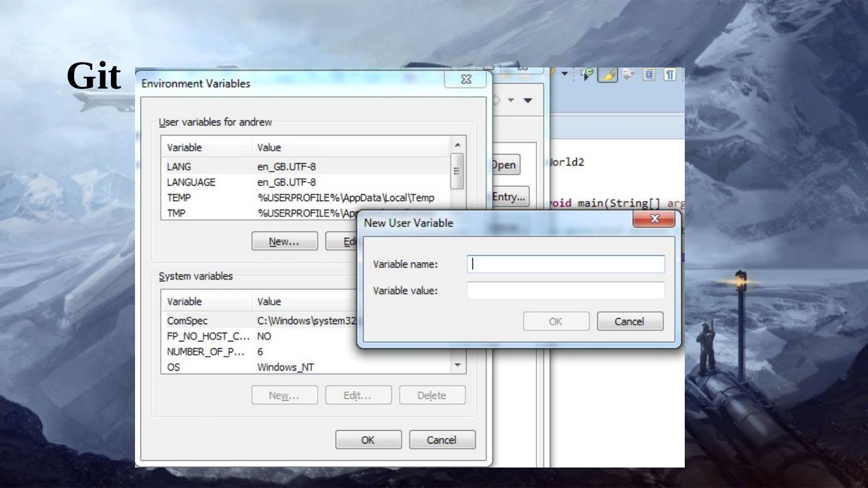Open the view menu triangle in the middle dialog
This screenshot has height=488, width=868.
pos(528,100)
